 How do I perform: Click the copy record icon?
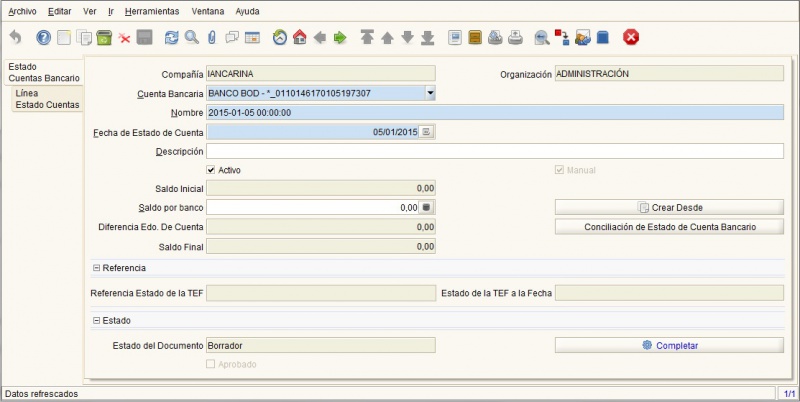click(84, 37)
